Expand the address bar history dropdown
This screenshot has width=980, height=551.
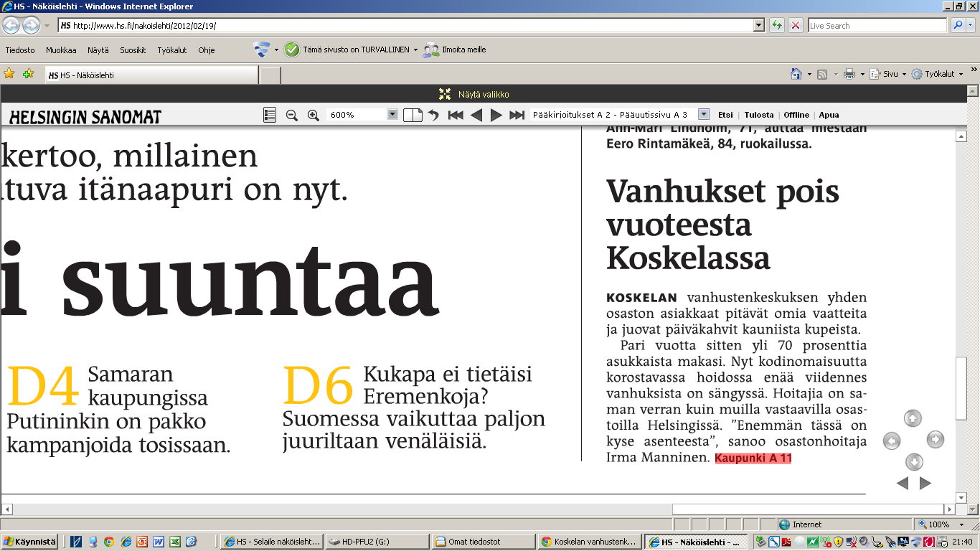(x=759, y=25)
